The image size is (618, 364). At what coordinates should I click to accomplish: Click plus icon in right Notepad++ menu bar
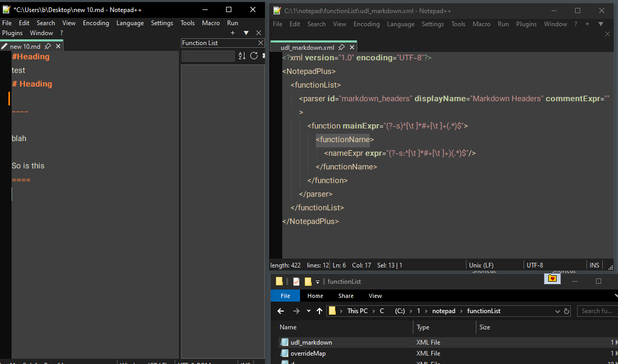[x=587, y=24]
